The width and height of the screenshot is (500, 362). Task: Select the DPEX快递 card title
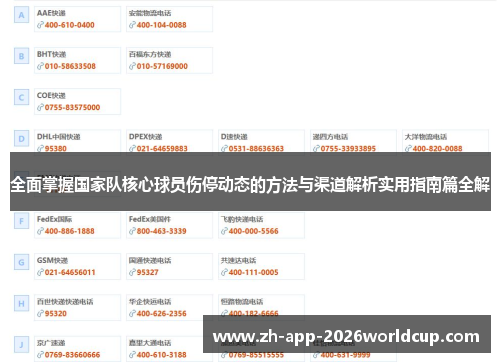tap(145, 137)
